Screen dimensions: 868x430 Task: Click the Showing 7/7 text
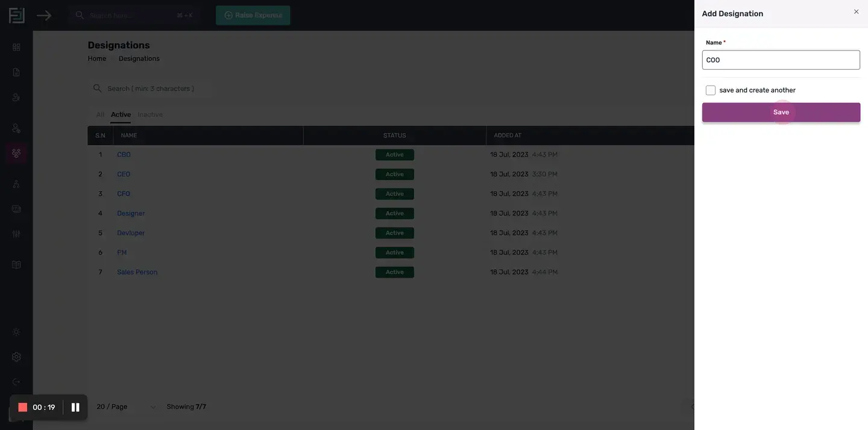(186, 407)
